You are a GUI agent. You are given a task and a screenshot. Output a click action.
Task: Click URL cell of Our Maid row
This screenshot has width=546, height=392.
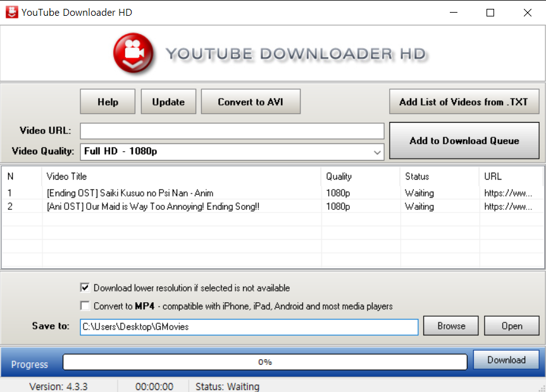pos(508,207)
